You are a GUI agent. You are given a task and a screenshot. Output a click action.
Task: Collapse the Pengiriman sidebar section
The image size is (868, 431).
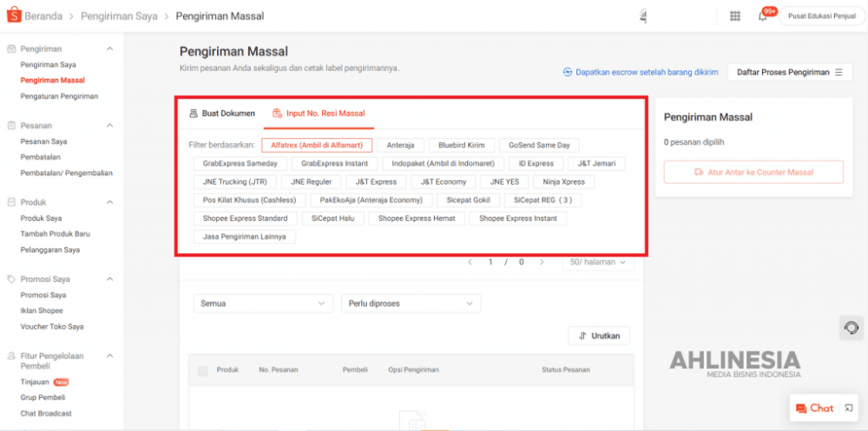click(109, 49)
